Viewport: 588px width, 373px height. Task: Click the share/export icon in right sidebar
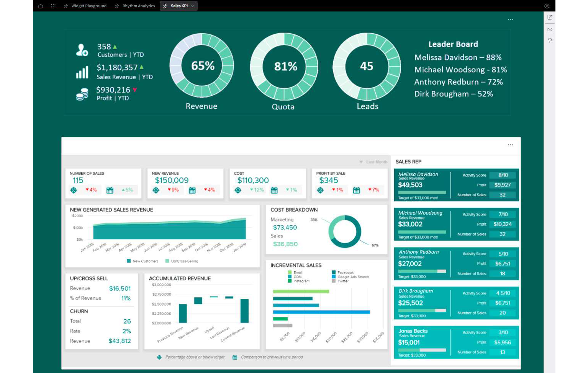(x=550, y=18)
